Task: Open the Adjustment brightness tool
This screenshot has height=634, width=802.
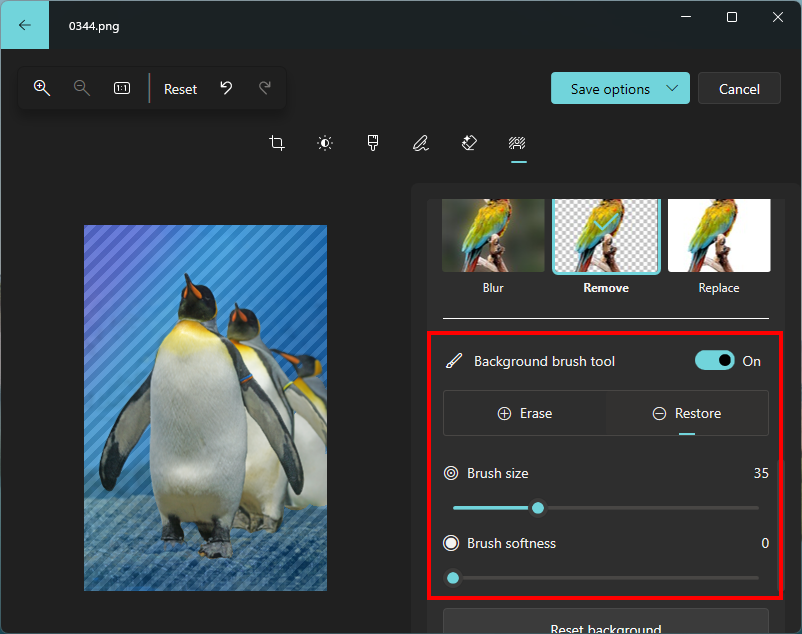Action: [x=325, y=143]
